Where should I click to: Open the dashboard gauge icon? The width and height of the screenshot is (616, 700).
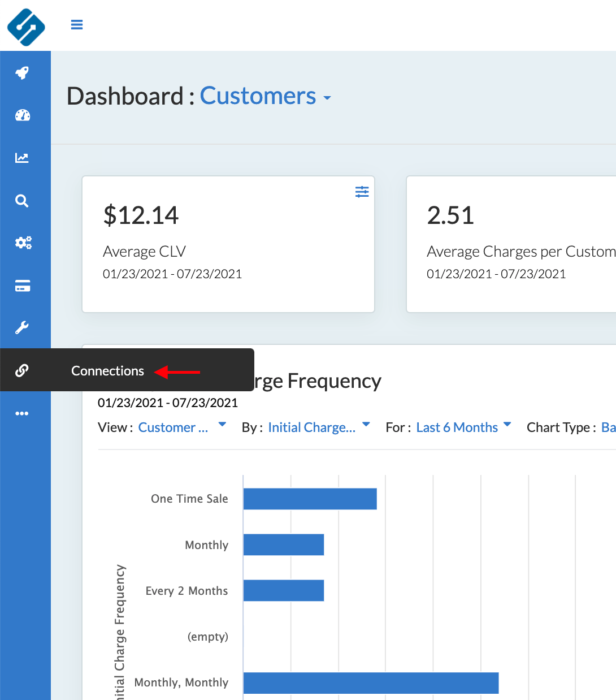pos(22,115)
